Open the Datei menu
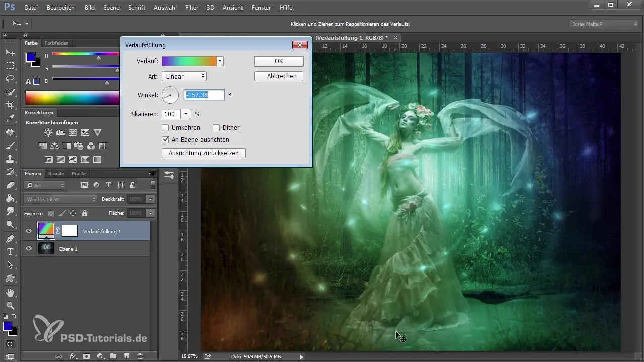644x362 pixels. 31,8
